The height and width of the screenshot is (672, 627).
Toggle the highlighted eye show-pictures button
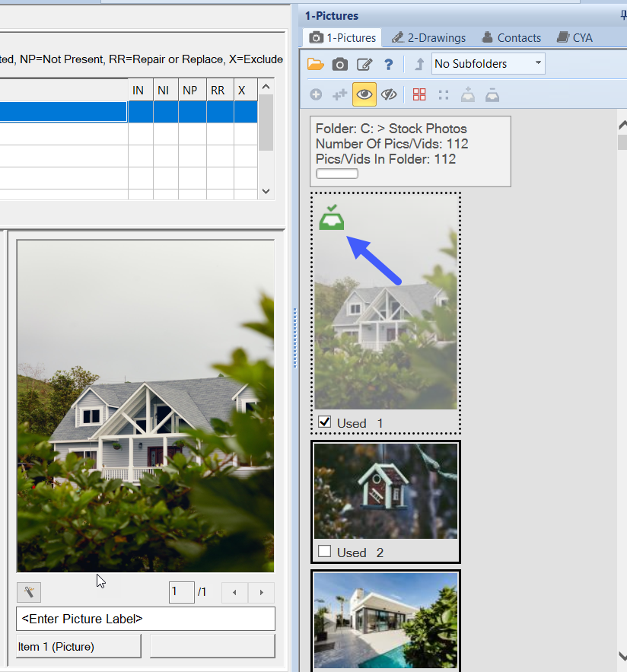pos(364,94)
